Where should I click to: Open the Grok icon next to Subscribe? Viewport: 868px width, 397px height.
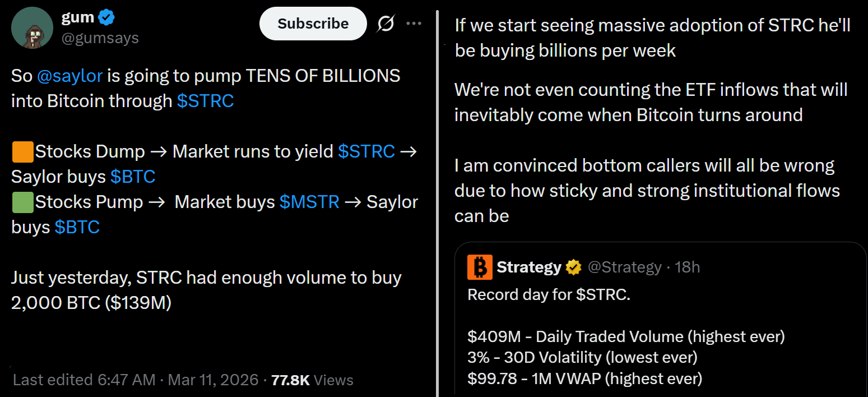click(x=385, y=23)
